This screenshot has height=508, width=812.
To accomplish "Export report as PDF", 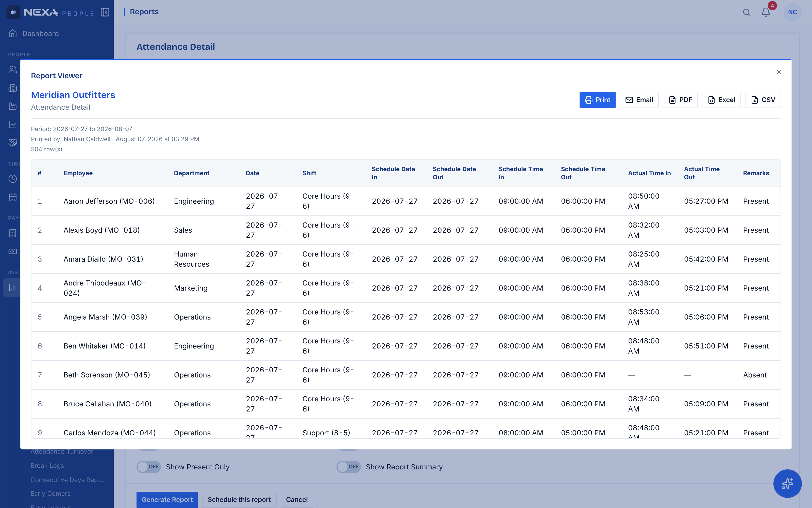I will click(x=680, y=100).
